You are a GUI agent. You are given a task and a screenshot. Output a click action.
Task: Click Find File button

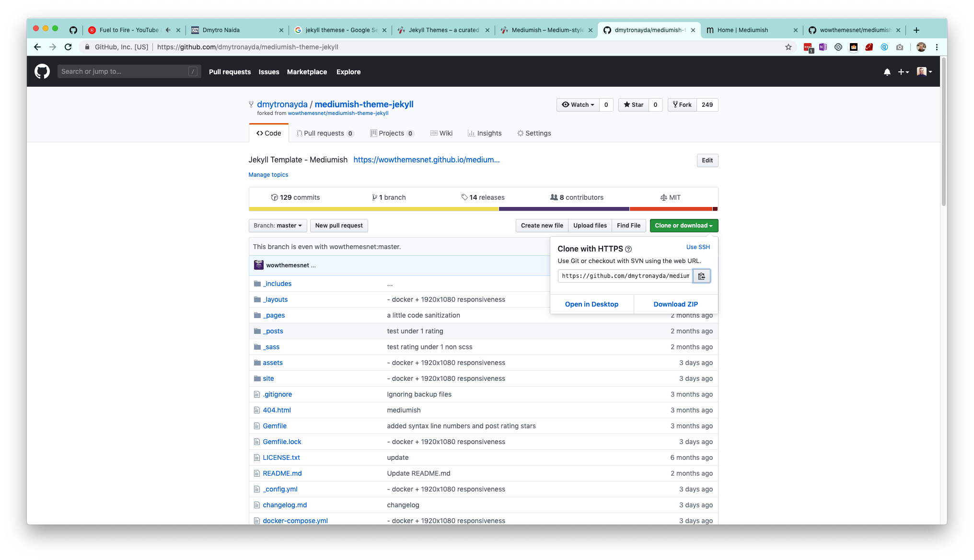click(x=629, y=226)
